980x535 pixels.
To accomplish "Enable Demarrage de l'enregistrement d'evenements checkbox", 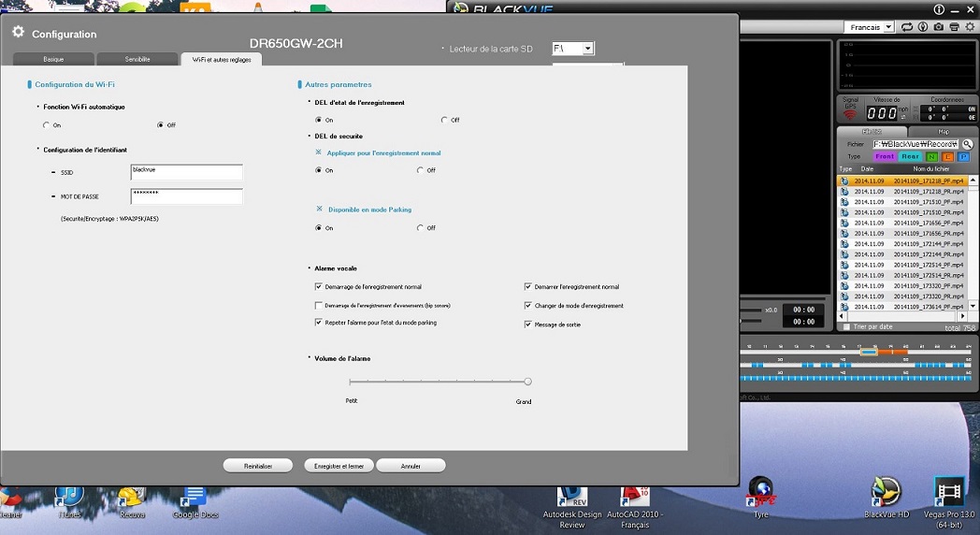I will tap(319, 306).
